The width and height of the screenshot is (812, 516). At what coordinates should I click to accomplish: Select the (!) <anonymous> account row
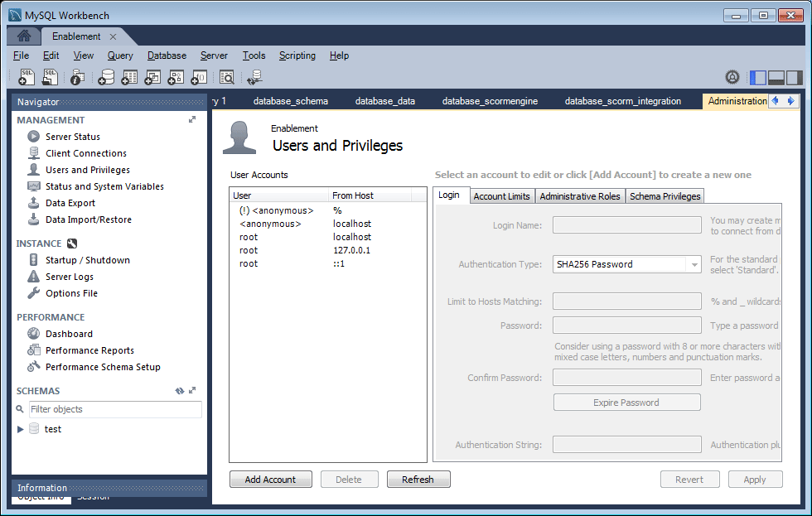click(328, 210)
